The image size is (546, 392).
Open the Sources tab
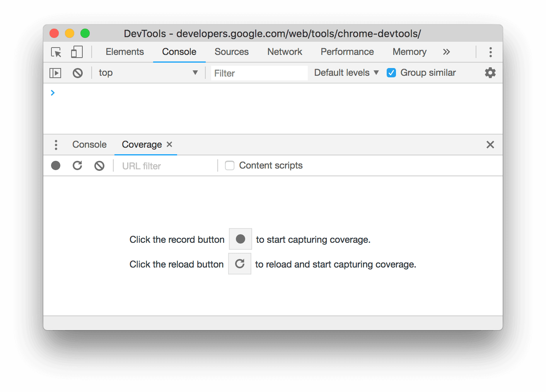coord(232,52)
